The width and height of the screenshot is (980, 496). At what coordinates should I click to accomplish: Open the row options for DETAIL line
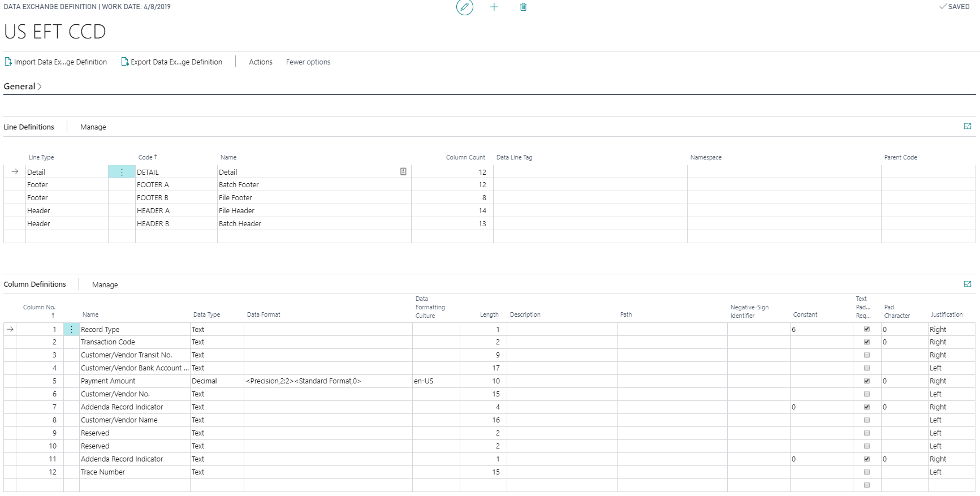point(122,172)
